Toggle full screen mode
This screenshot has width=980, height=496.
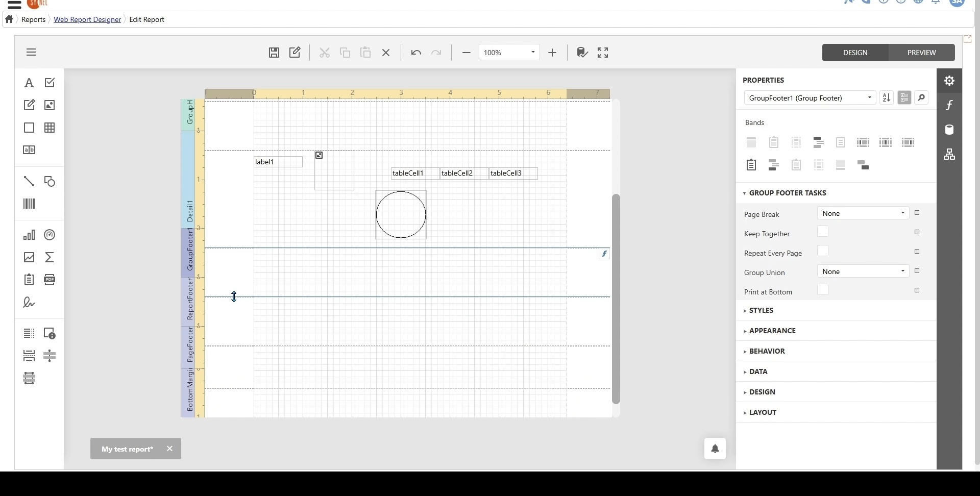tap(603, 53)
